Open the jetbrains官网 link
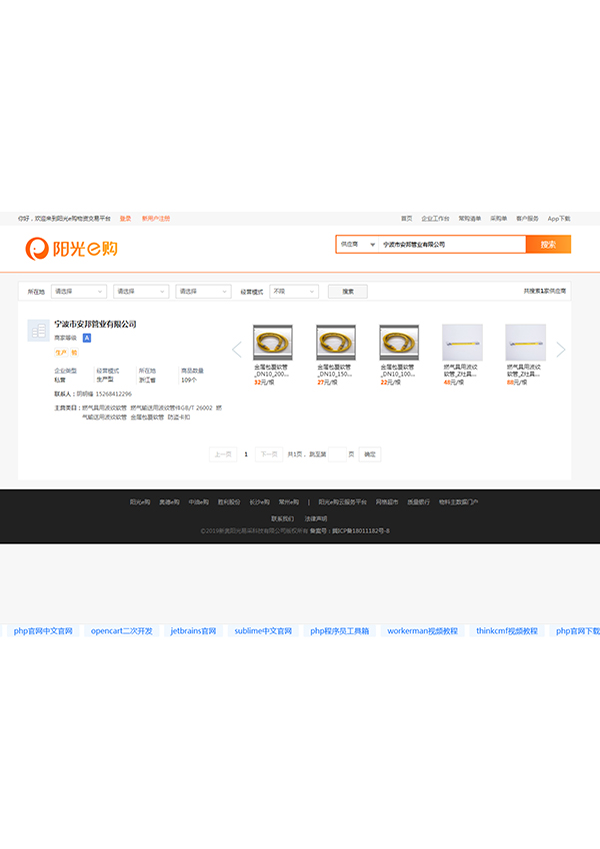 coord(193,631)
